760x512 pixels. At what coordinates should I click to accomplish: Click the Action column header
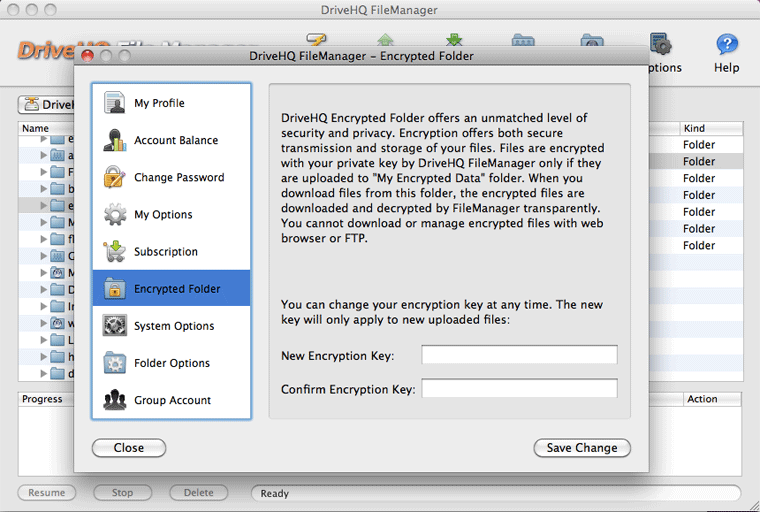pyautogui.click(x=712, y=399)
